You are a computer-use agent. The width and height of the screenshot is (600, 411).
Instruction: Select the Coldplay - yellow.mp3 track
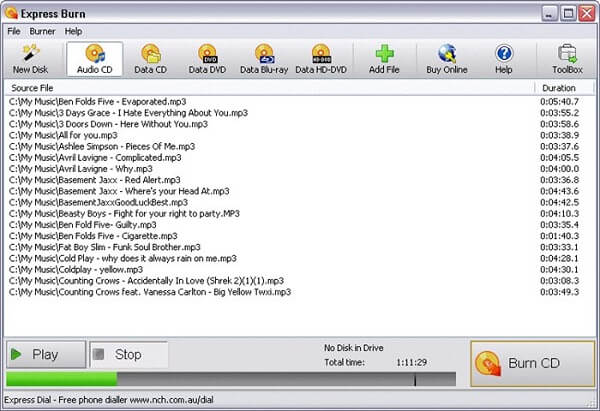(x=76, y=269)
